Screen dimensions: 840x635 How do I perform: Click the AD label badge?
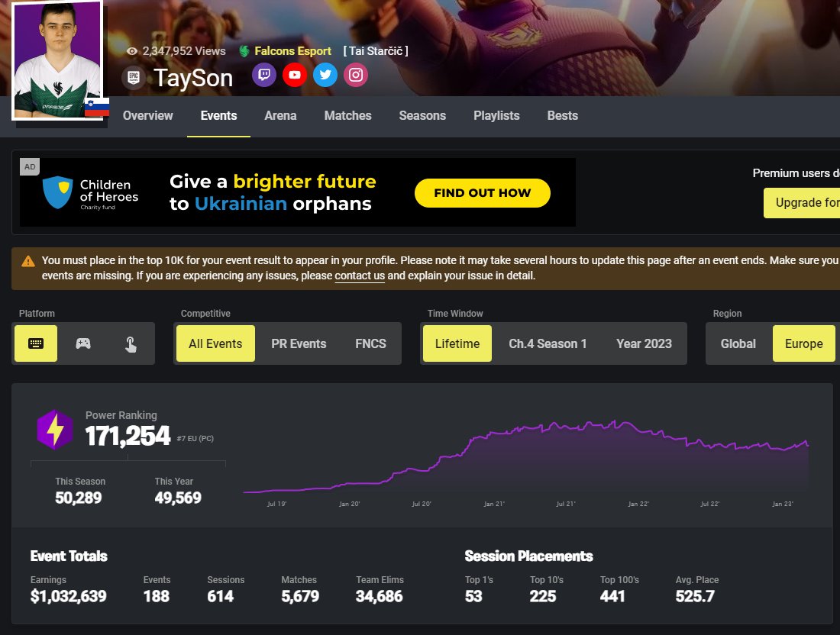point(30,166)
